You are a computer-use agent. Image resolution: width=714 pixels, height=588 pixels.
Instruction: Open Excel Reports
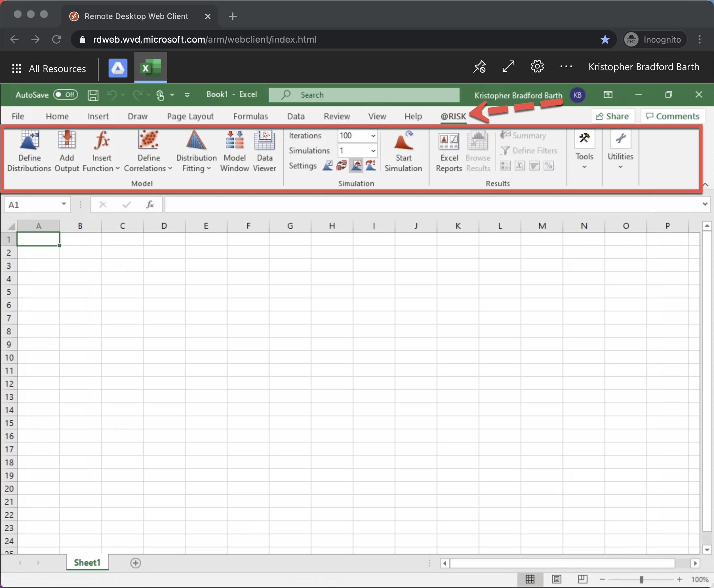[x=449, y=151]
